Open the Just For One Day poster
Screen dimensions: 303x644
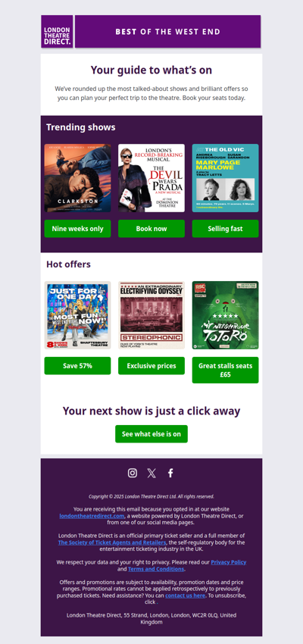(x=77, y=315)
